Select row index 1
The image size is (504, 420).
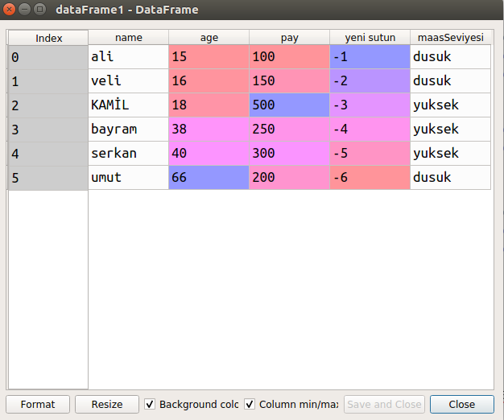point(48,81)
